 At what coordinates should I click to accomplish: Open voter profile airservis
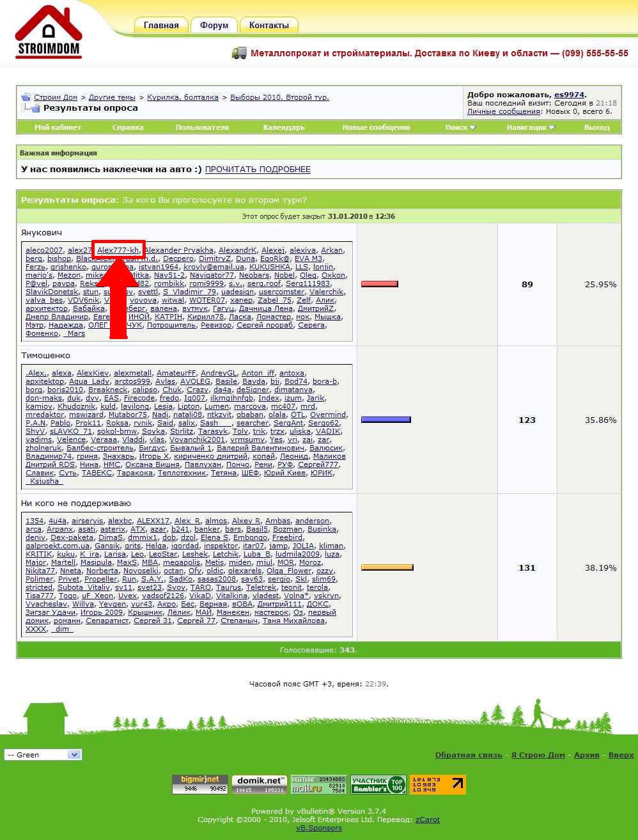click(87, 521)
